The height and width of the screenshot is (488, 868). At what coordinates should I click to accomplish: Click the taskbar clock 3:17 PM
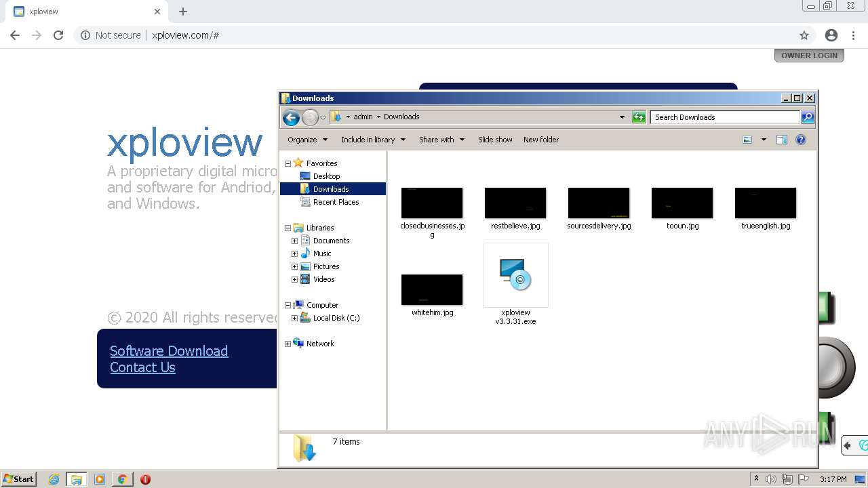(x=833, y=479)
